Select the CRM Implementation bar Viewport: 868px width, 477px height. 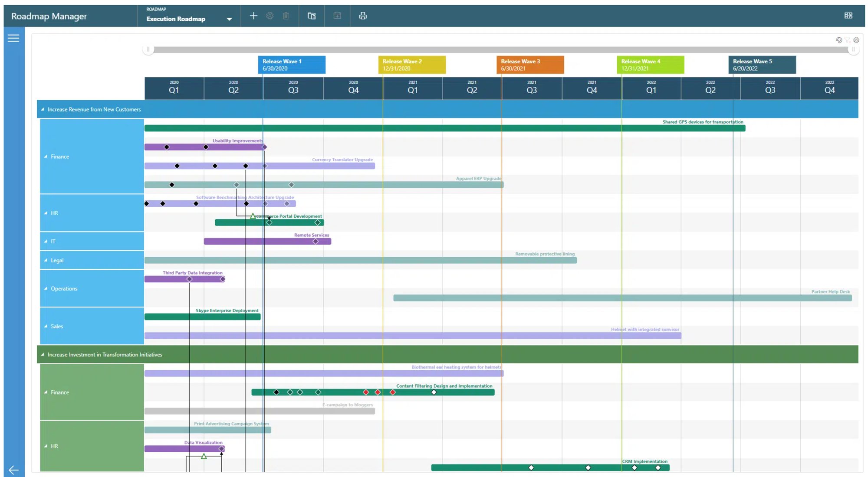pos(550,468)
